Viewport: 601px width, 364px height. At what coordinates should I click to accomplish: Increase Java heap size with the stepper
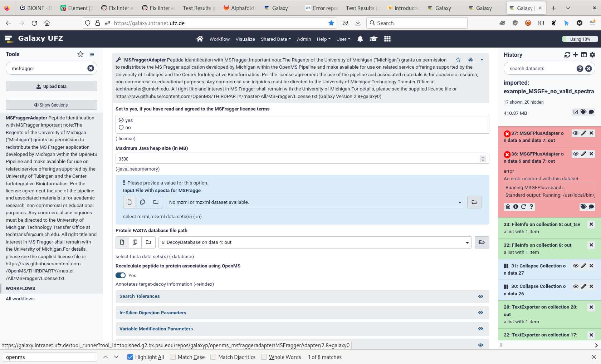pos(483,157)
